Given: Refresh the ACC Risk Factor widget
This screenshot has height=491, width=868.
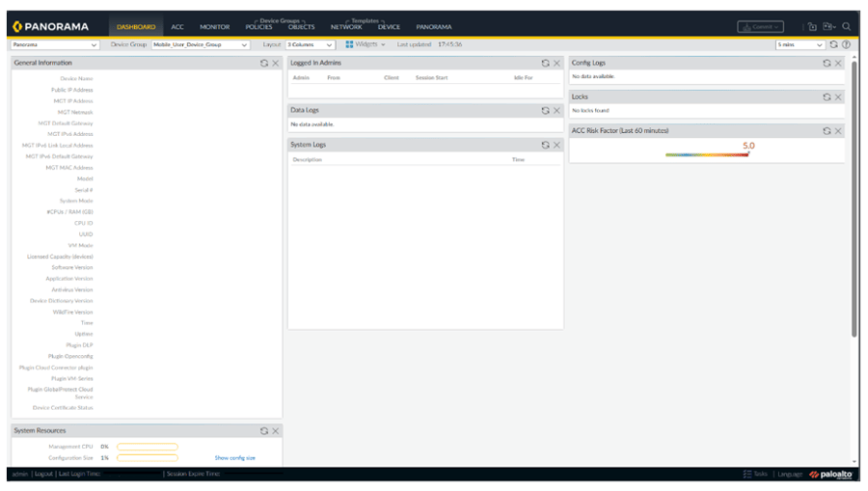Looking at the screenshot, I should coord(827,130).
